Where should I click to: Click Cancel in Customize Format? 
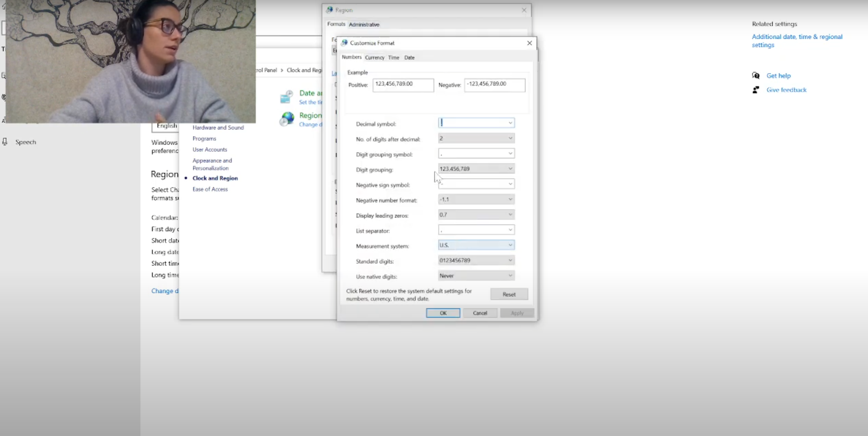(480, 313)
